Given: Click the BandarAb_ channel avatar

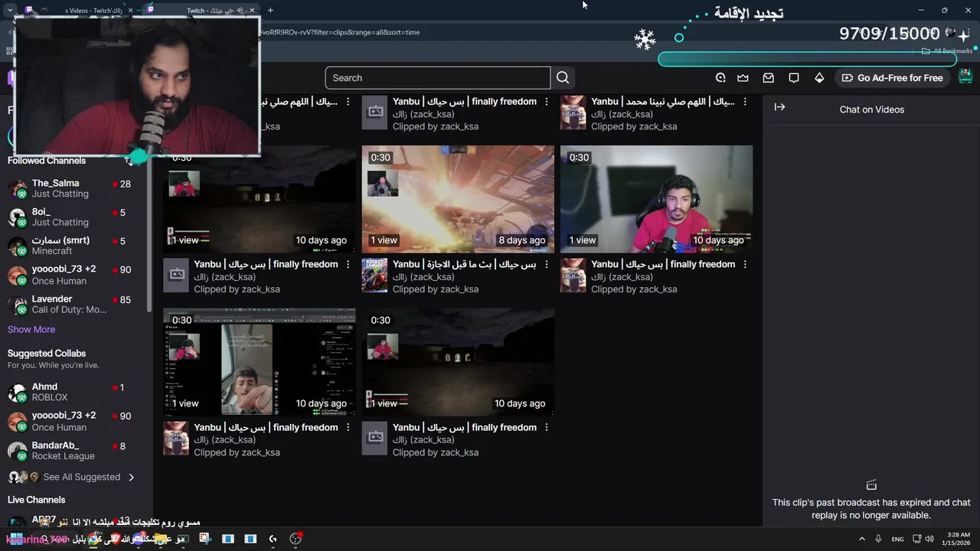Looking at the screenshot, I should click(x=17, y=451).
